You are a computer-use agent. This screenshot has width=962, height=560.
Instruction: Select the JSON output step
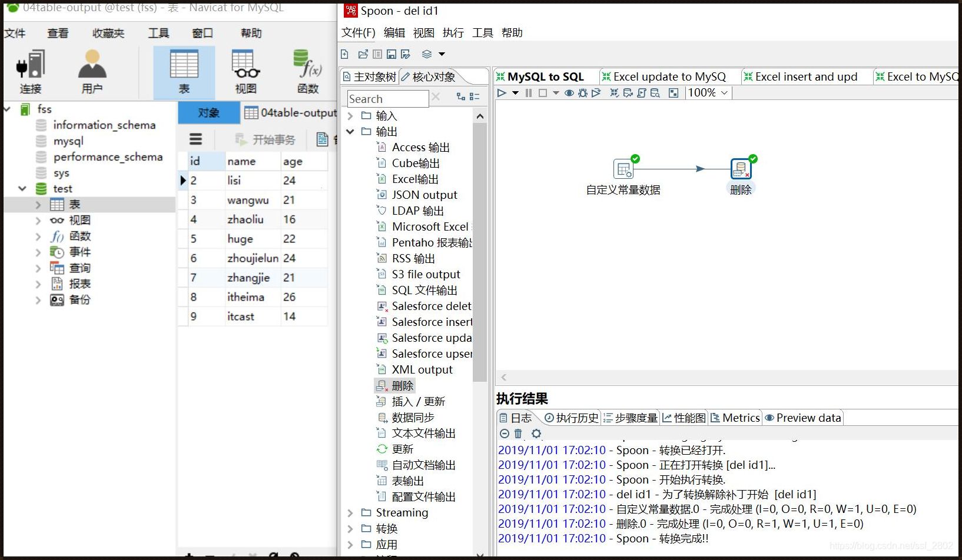point(417,195)
